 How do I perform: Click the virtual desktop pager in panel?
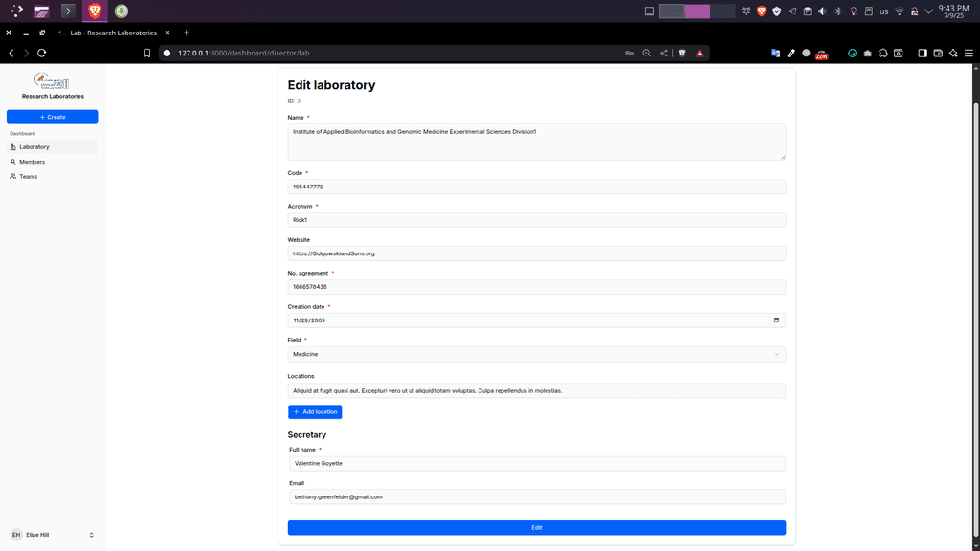click(697, 11)
